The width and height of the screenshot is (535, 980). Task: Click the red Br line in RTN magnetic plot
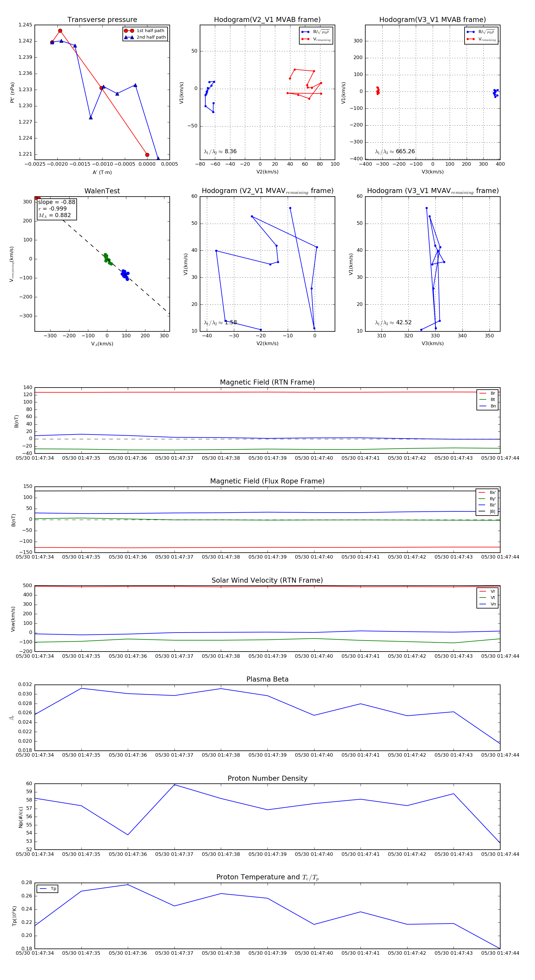267,392
